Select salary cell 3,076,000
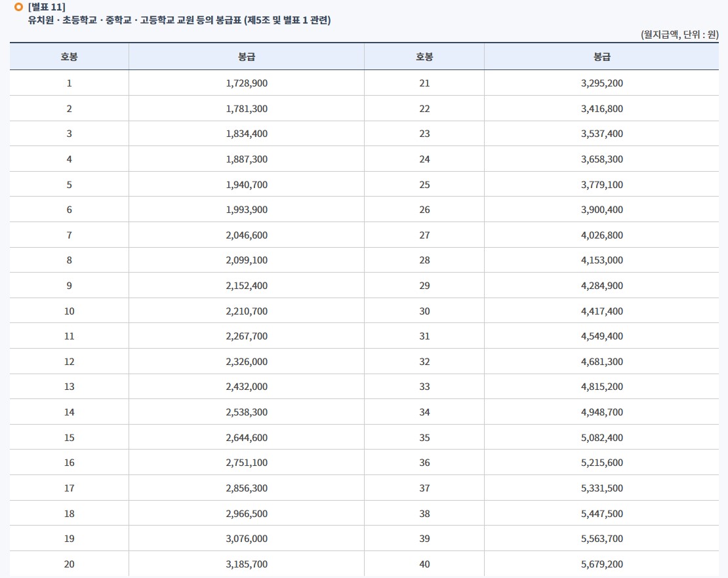Viewport: 728px width, 578px height. (247, 539)
